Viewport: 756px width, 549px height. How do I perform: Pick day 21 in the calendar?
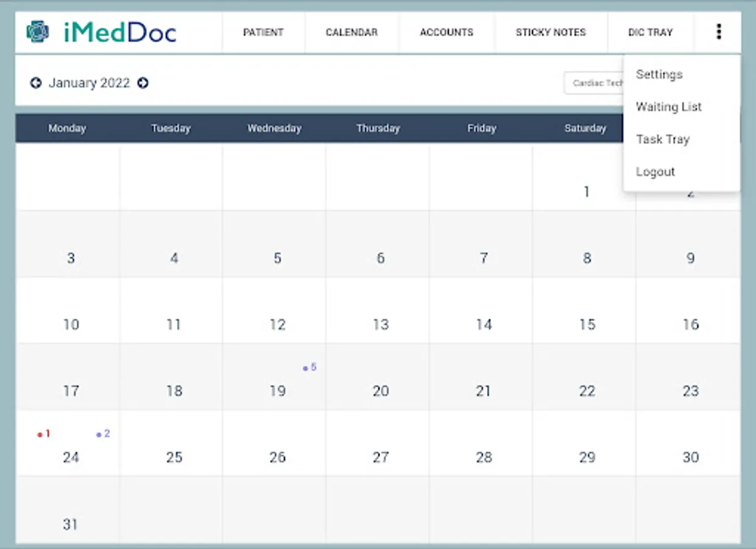(481, 377)
